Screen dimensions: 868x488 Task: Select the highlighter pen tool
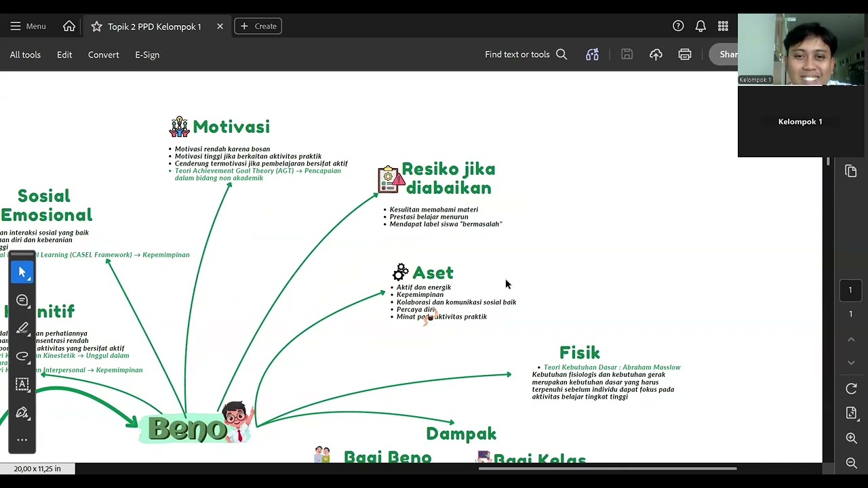pyautogui.click(x=22, y=328)
